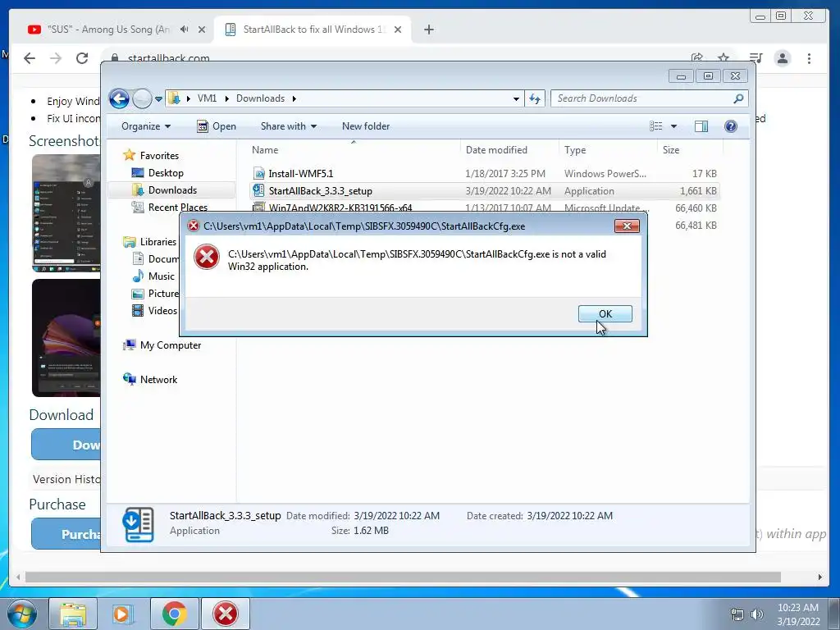
Task: Select Win7AndW2K8R2-KB3191566-x64 file
Action: coord(340,208)
